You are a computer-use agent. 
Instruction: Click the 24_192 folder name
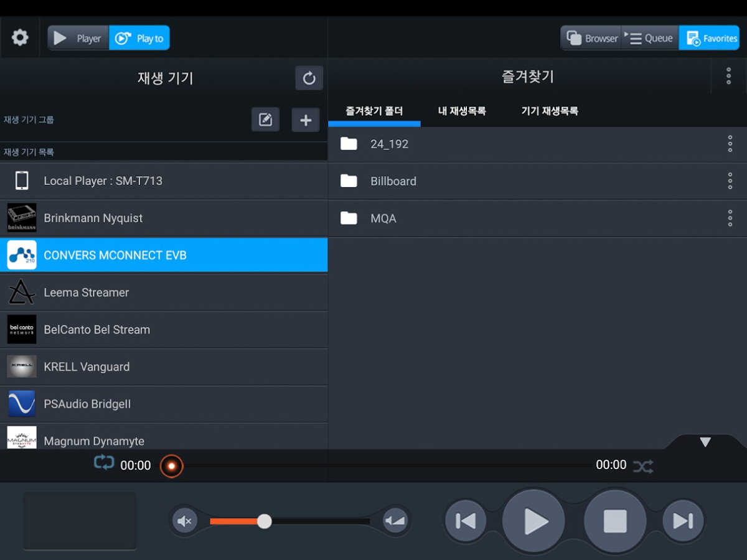click(389, 144)
